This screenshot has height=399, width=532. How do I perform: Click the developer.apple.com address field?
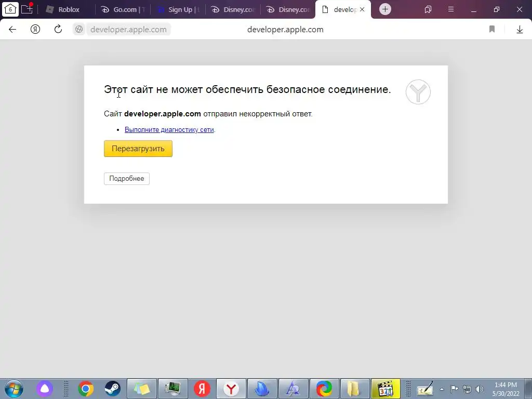point(129,30)
